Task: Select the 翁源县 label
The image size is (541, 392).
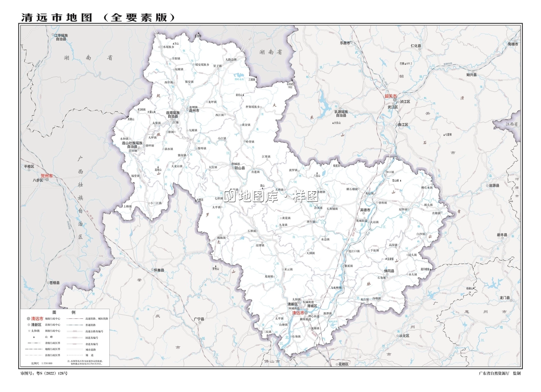Action: [494, 185]
